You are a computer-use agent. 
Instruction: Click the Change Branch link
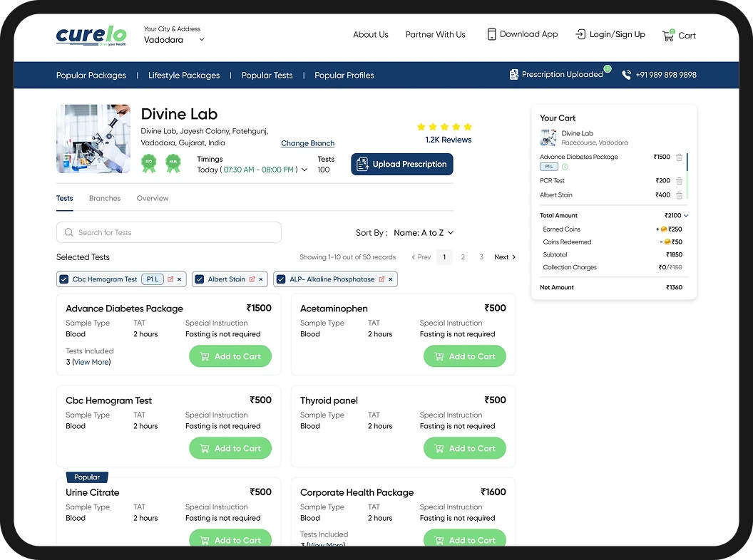pos(307,143)
